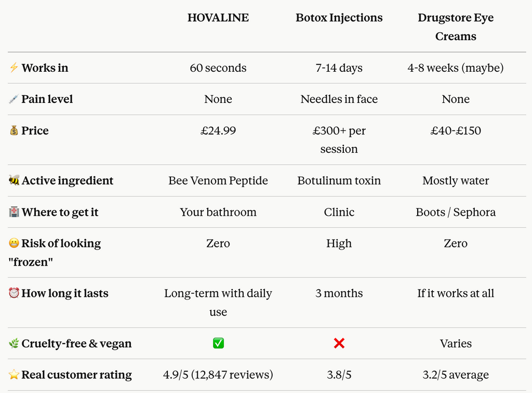The width and height of the screenshot is (532, 393).
Task: Click the red cross in Botox column
Action: pyautogui.click(x=339, y=343)
